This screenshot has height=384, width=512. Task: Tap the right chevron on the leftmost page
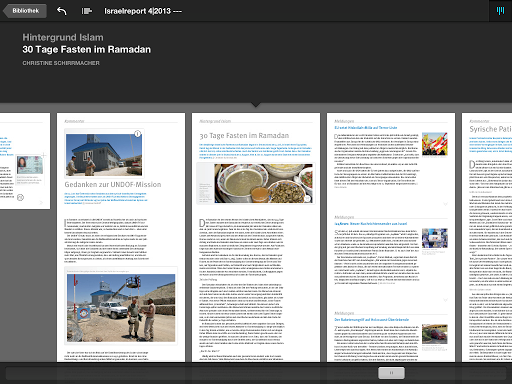coord(41,202)
